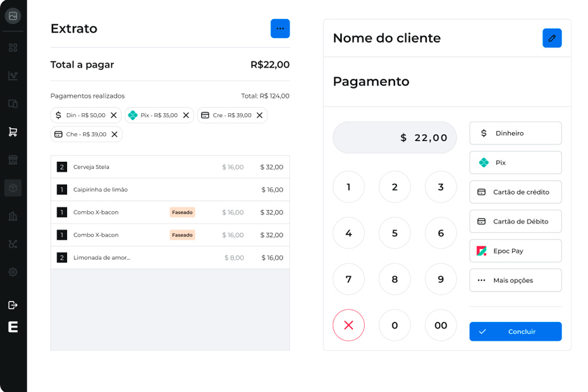Tap keypad digit 5
Image resolution: width=588 pixels, height=392 pixels.
point(395,233)
